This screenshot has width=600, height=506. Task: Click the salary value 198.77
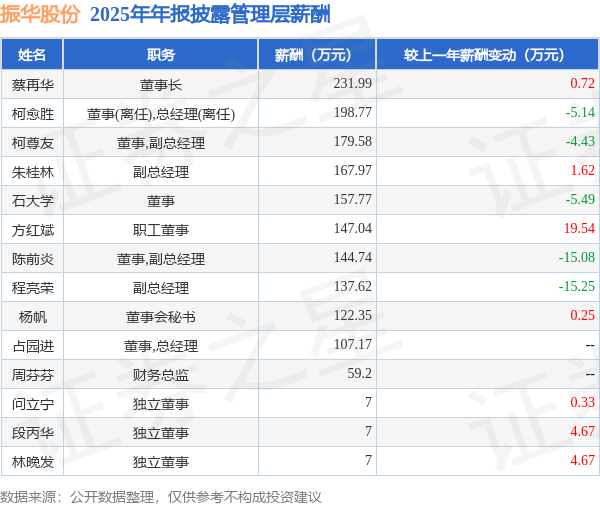pos(352,112)
